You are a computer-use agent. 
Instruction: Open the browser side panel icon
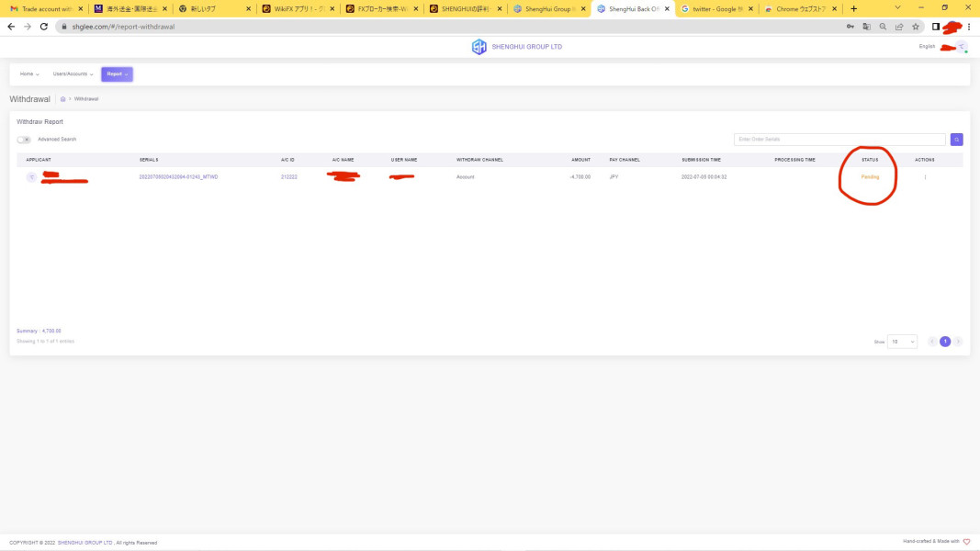click(x=936, y=27)
